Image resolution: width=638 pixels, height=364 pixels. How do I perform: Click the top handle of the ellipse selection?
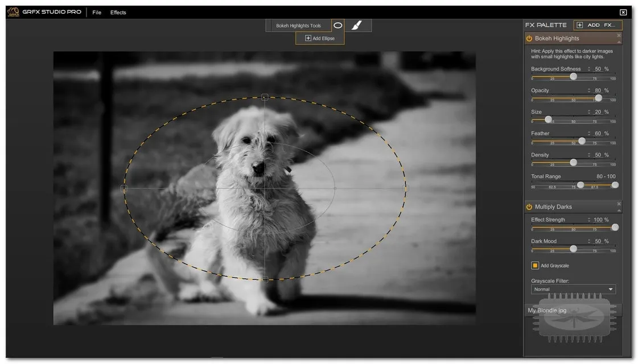265,97
